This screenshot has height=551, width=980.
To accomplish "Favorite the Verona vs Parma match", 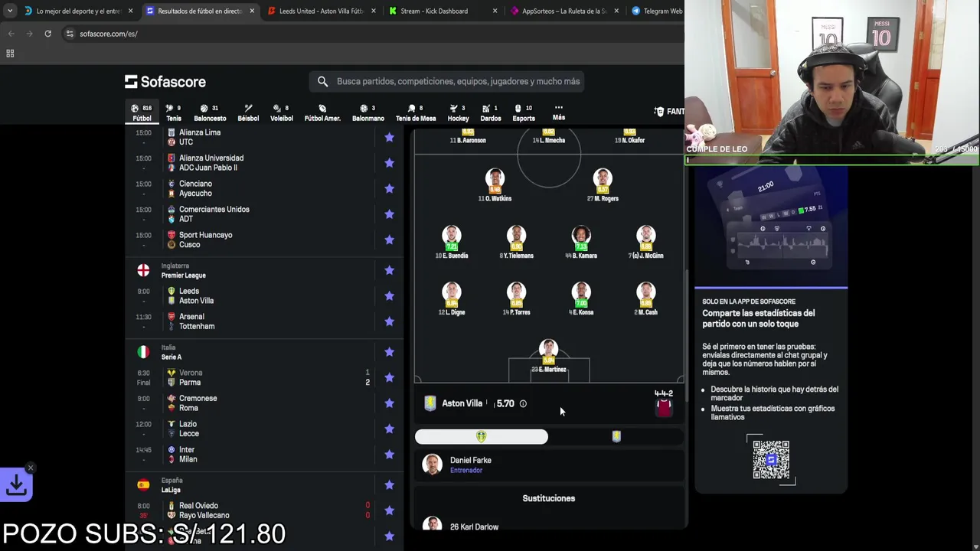I will [389, 377].
